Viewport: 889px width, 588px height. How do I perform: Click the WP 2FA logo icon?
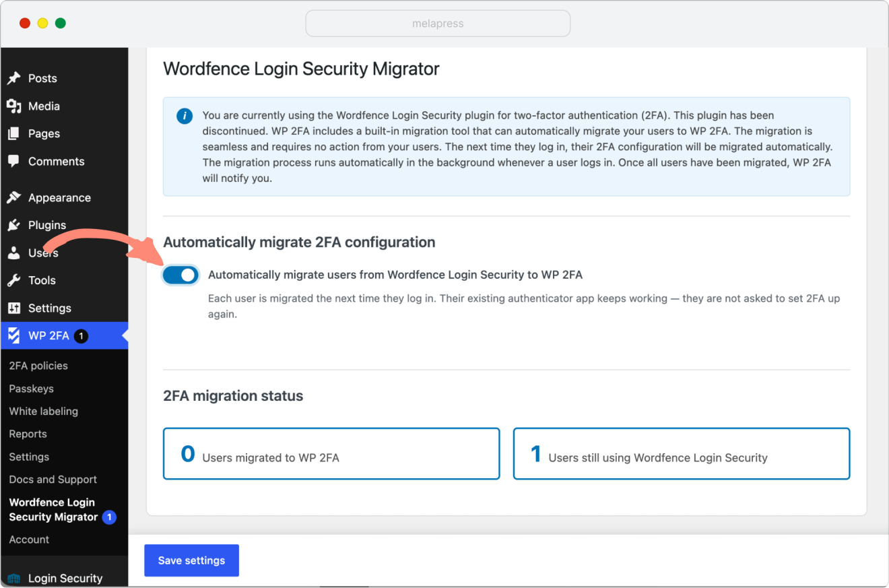13,335
